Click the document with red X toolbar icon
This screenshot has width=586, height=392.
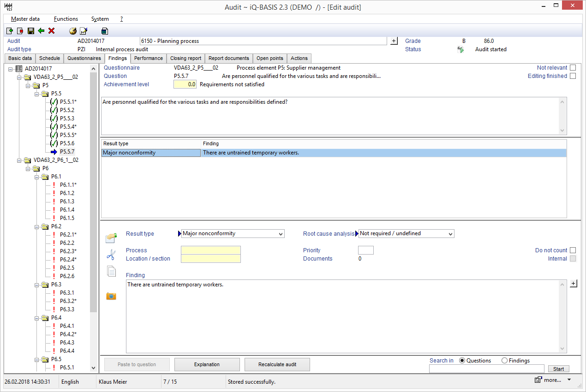pos(20,31)
